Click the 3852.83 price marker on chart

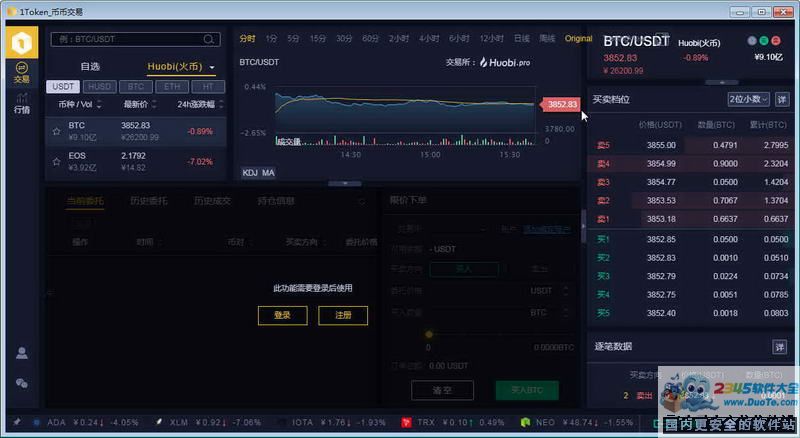click(561, 104)
